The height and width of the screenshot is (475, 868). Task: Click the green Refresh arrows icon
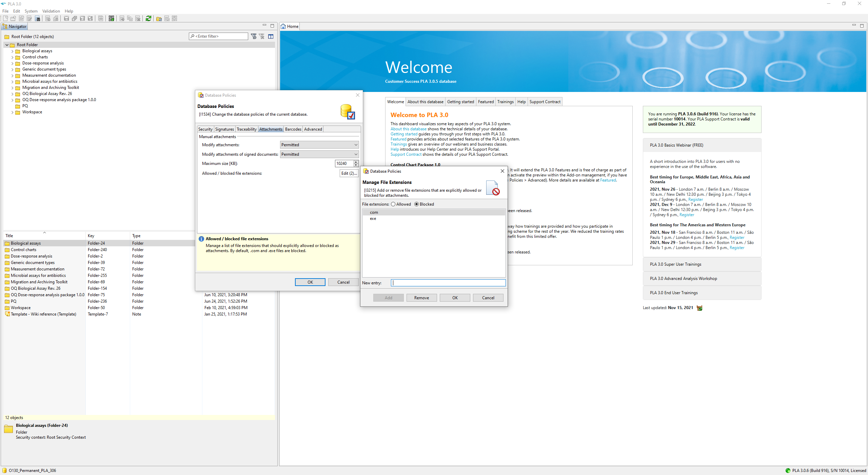point(149,18)
